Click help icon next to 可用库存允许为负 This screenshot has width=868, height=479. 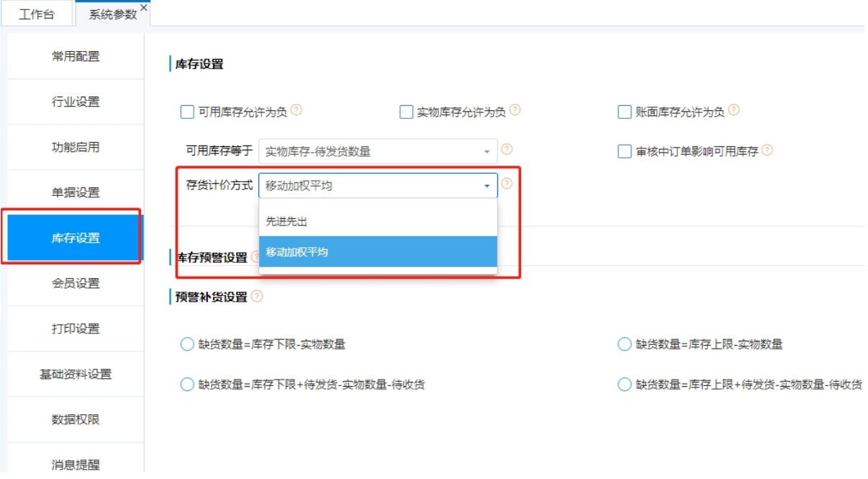click(296, 111)
